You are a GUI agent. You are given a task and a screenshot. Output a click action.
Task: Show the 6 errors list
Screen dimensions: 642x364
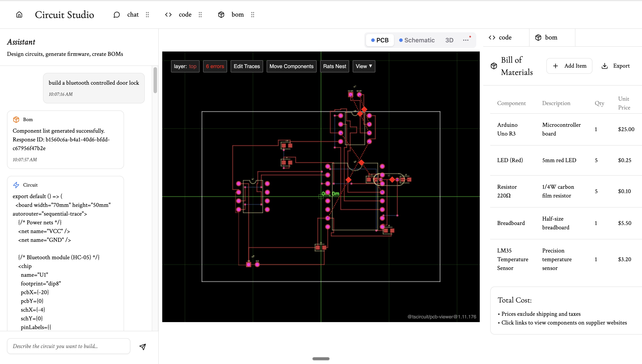pos(215,66)
